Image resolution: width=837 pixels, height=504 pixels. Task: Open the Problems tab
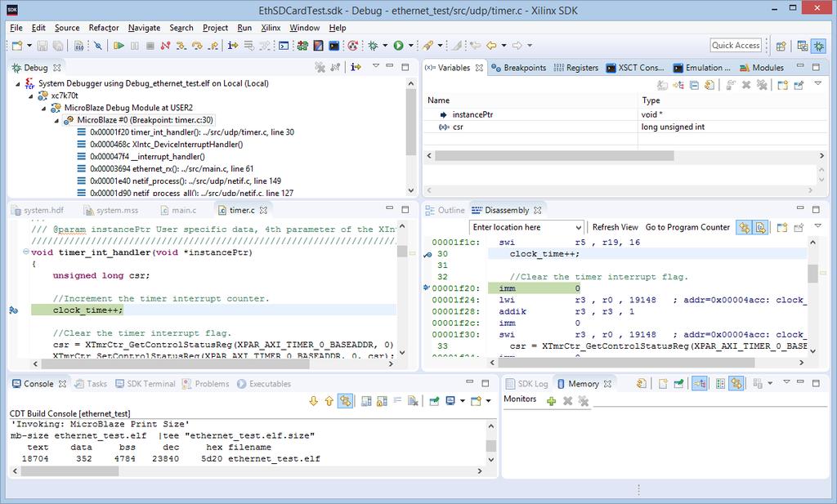(x=205, y=384)
